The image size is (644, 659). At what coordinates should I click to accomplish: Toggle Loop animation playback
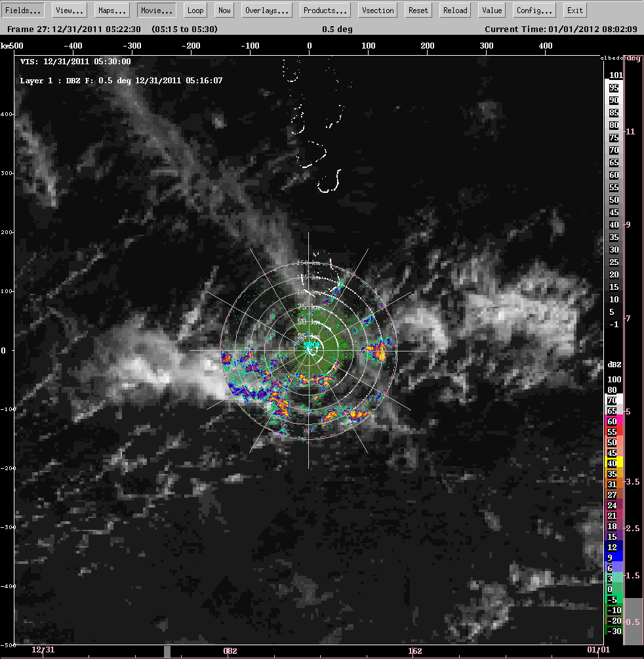[x=195, y=10]
